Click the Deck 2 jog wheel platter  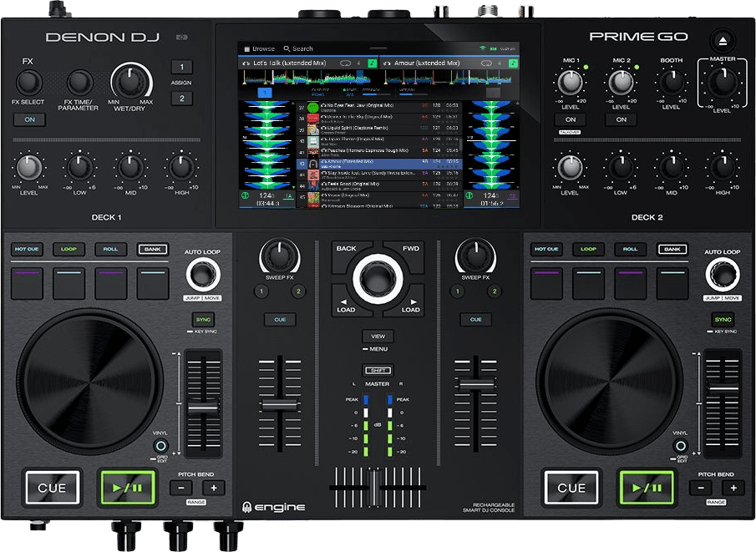(610, 382)
